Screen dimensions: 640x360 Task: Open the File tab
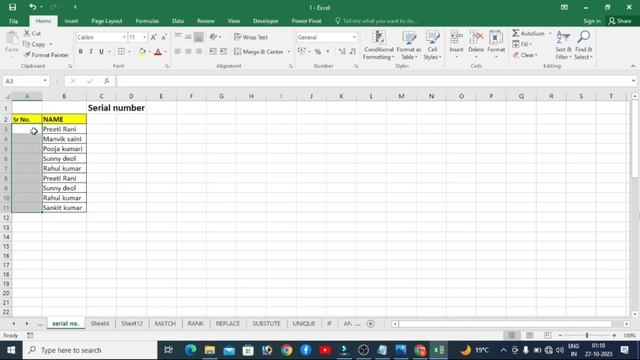pos(13,21)
